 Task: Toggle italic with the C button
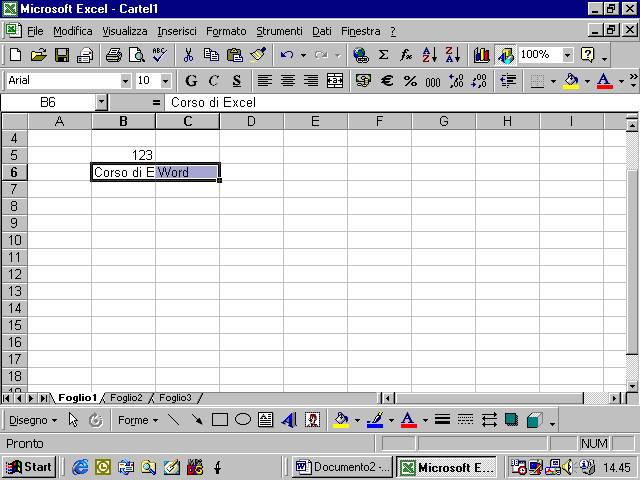213,81
